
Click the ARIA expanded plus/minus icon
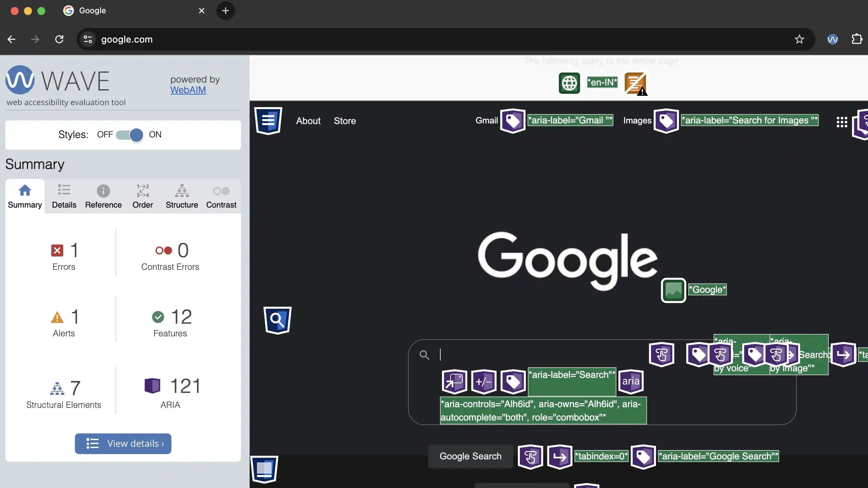click(x=484, y=382)
